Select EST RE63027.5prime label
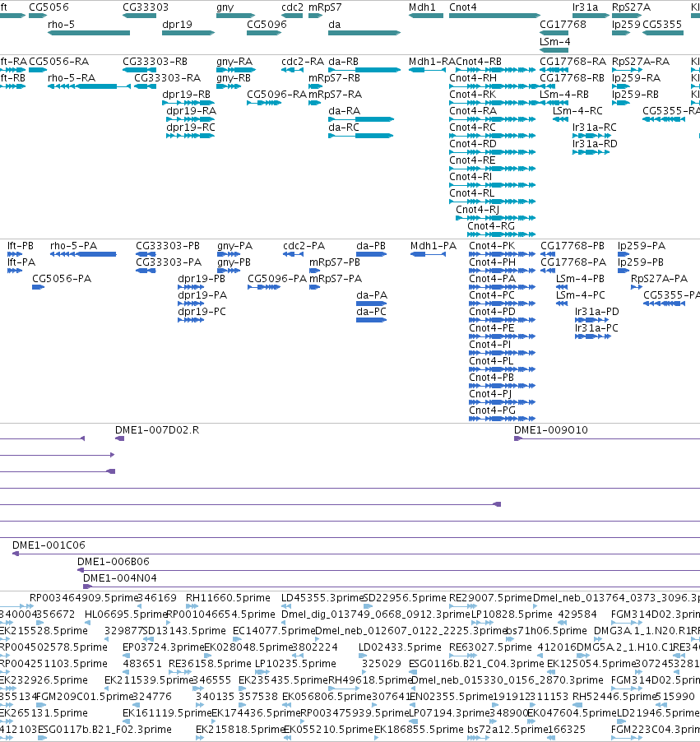Screen dimensions: 700x742 (x=490, y=647)
